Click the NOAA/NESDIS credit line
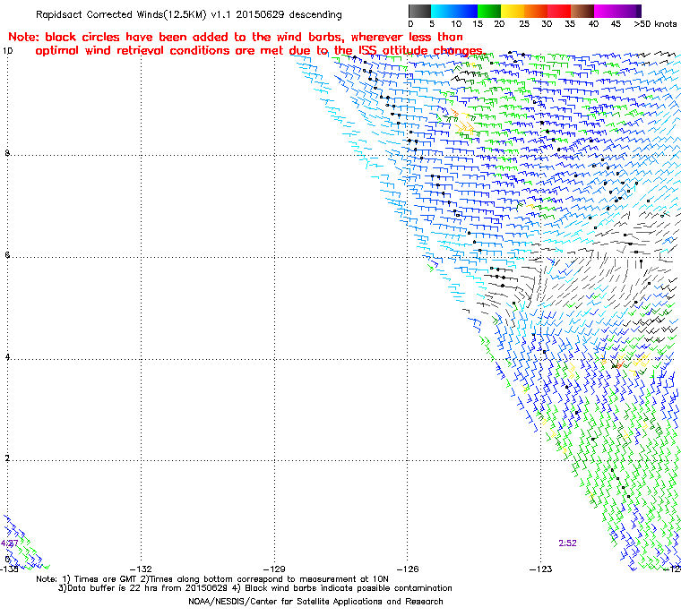 coord(315,602)
